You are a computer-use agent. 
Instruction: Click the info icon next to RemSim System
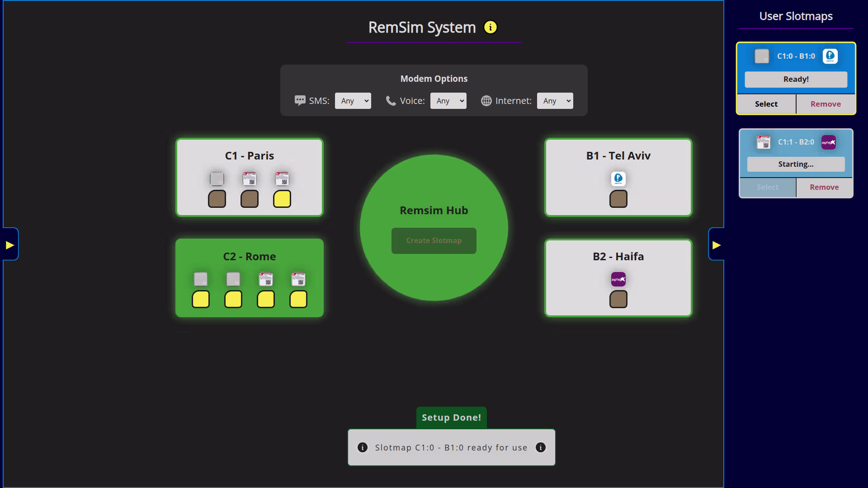(490, 27)
